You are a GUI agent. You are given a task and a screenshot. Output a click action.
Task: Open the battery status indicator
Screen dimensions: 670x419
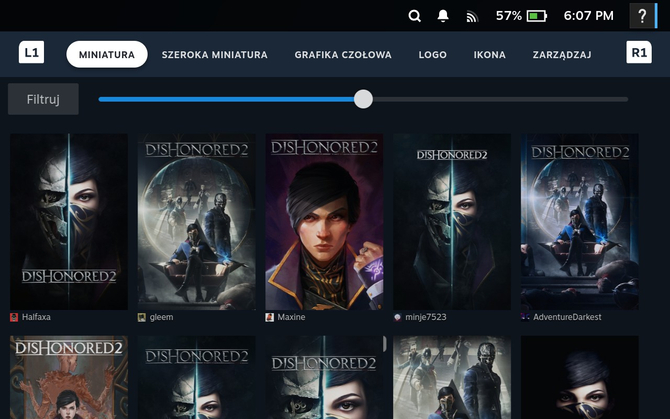(537, 16)
